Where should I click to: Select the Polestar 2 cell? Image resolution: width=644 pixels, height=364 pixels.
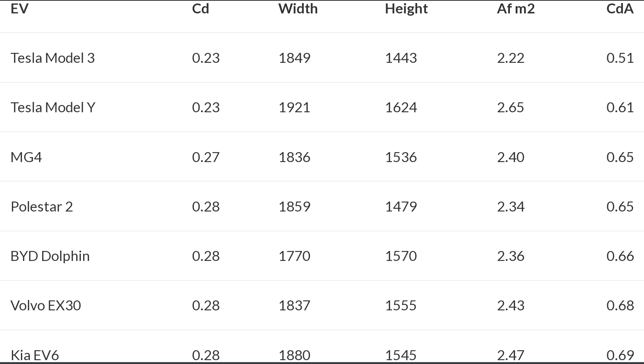pyautogui.click(x=42, y=207)
